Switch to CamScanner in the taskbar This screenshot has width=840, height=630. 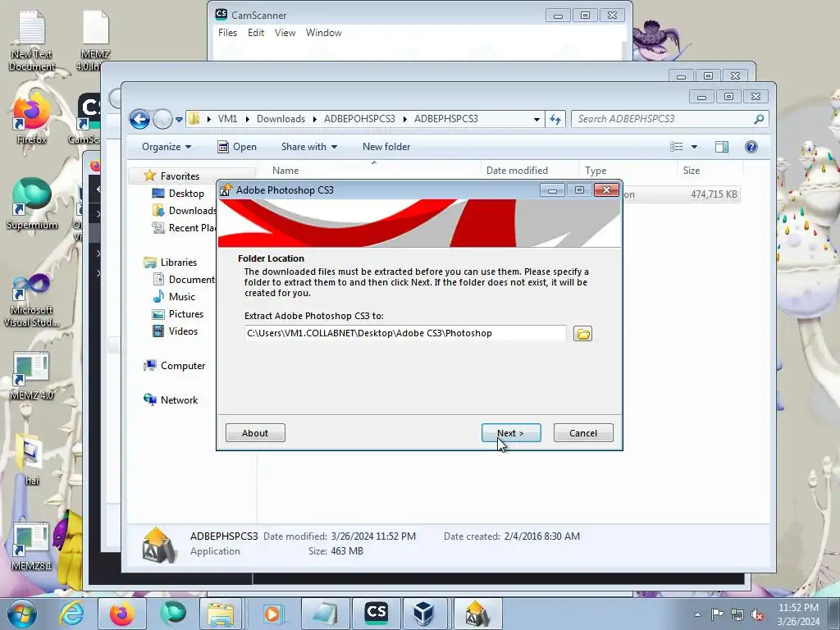pos(376,614)
